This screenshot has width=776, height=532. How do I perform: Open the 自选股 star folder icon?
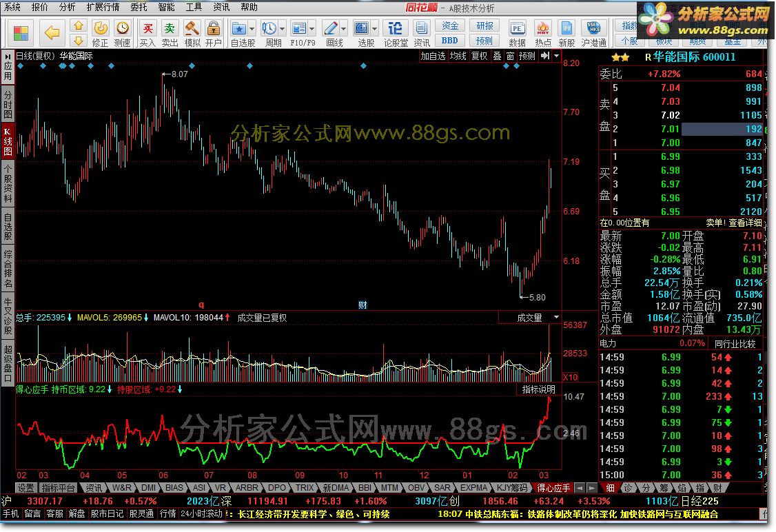click(239, 28)
